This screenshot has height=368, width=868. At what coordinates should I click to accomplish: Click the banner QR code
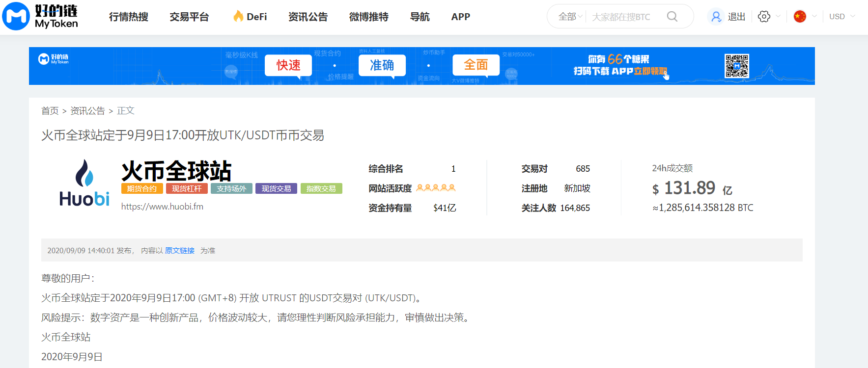coord(737,66)
